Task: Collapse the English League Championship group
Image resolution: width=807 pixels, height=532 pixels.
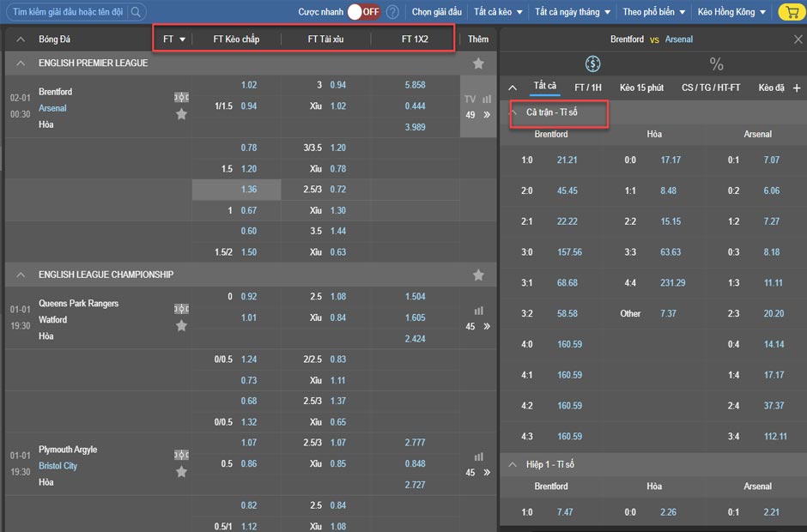Action: (x=21, y=275)
